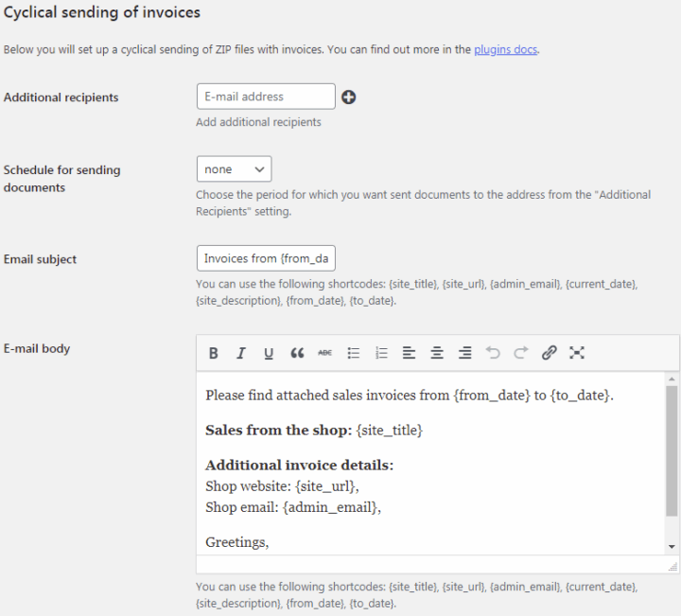
Task: Redo the last edit
Action: (520, 353)
